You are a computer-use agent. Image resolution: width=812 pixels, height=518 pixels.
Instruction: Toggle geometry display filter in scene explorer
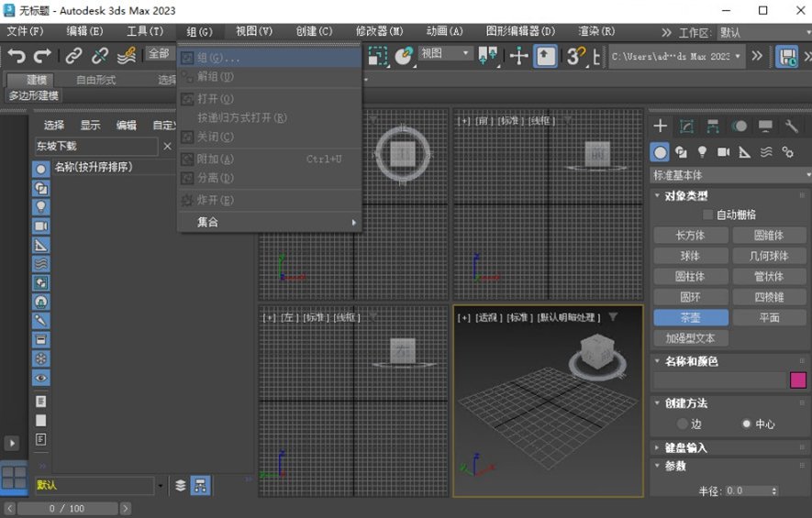point(41,169)
